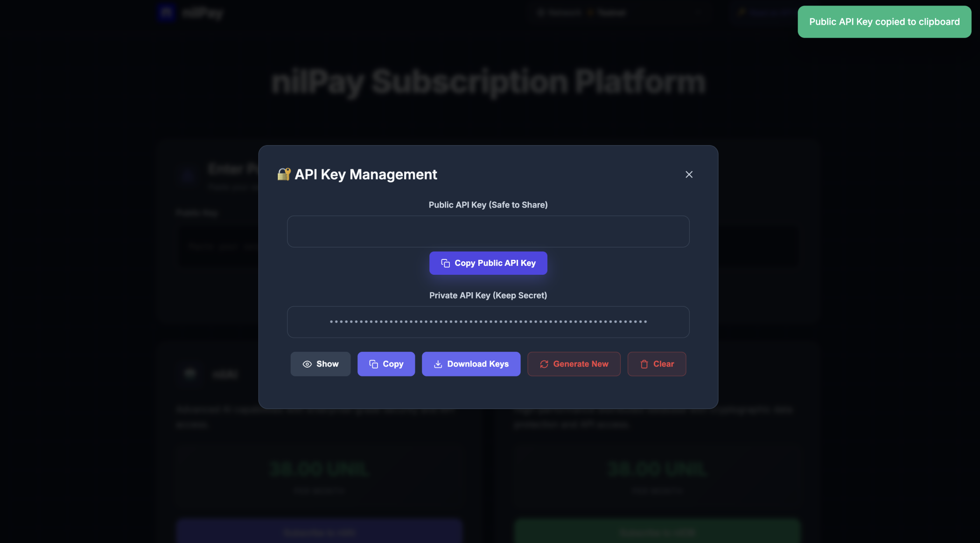Click the eye icon on the Show button
The height and width of the screenshot is (543, 980).
(307, 364)
